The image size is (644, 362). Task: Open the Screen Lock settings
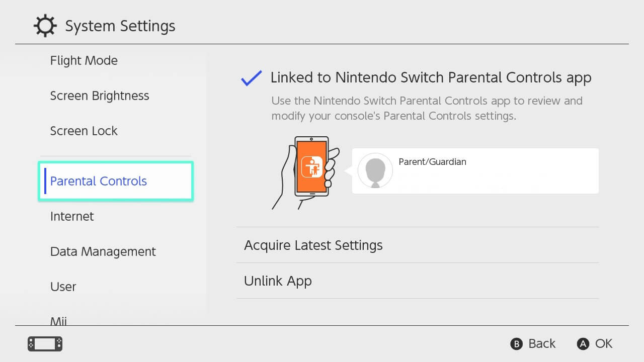click(84, 131)
